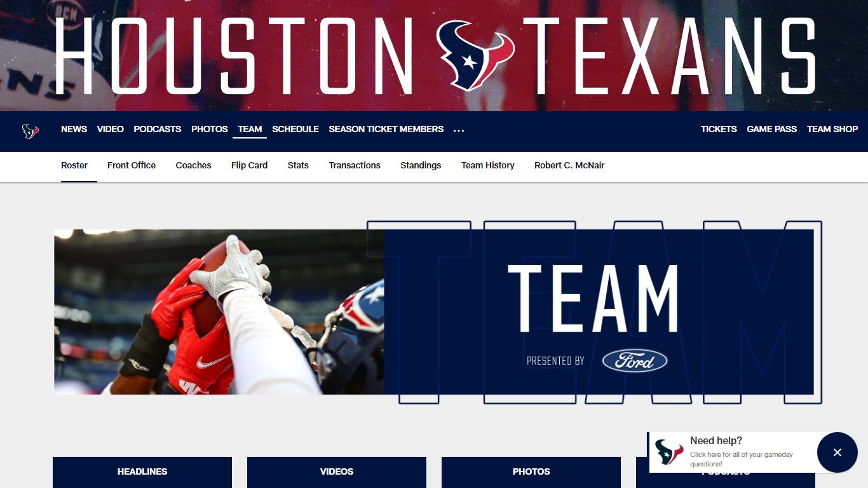
Task: Open the Flip Card tab
Action: point(249,165)
